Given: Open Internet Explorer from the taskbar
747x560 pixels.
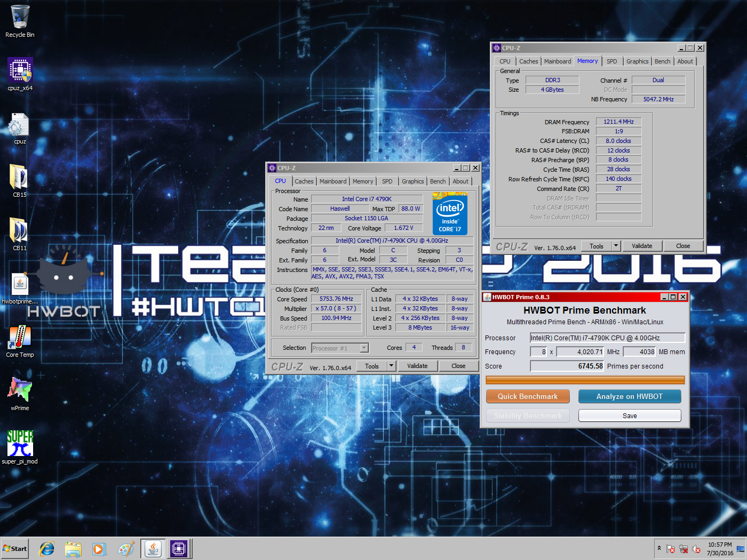Looking at the screenshot, I should click(x=47, y=548).
